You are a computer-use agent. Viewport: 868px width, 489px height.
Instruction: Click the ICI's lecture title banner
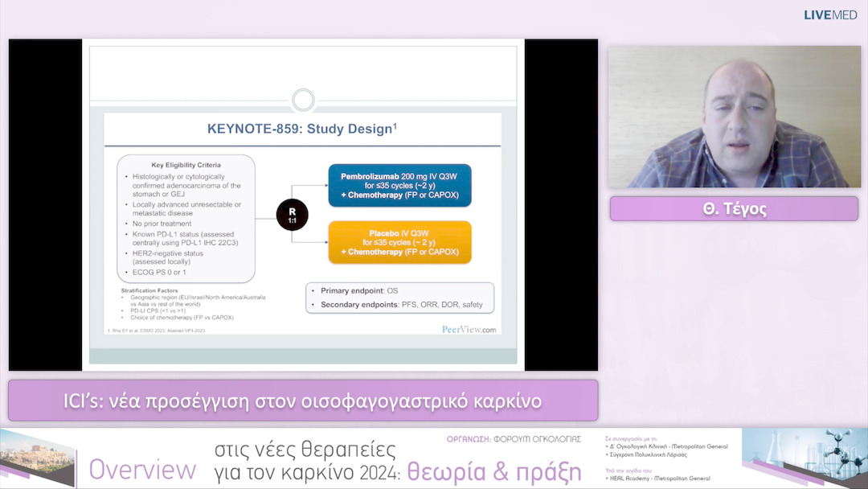point(303,401)
